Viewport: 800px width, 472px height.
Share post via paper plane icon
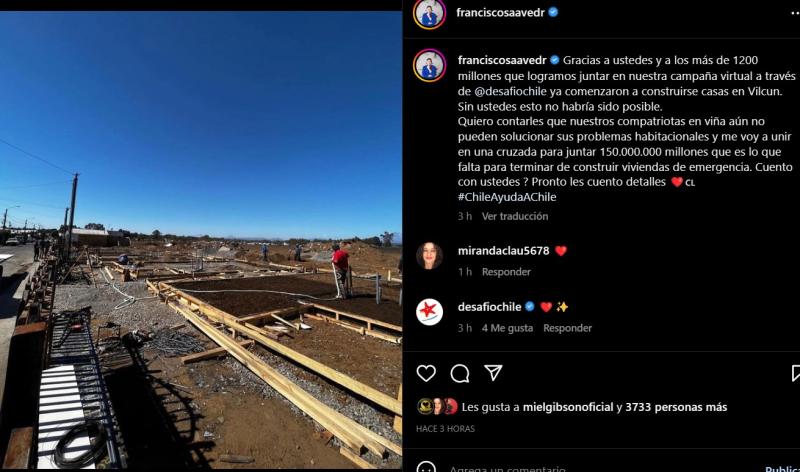click(x=493, y=373)
